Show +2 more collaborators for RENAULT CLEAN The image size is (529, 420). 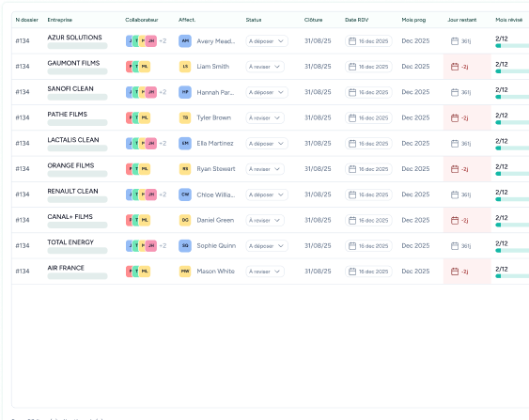pyautogui.click(x=163, y=194)
